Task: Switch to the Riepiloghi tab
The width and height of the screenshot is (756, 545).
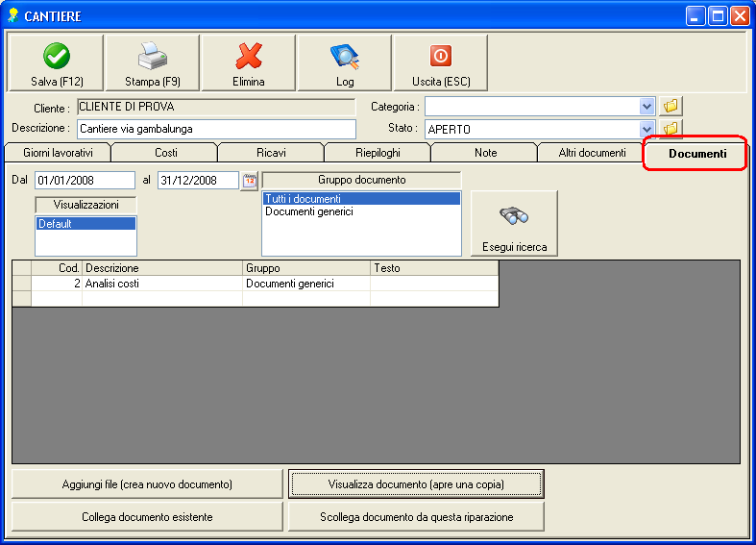Action: coord(378,153)
